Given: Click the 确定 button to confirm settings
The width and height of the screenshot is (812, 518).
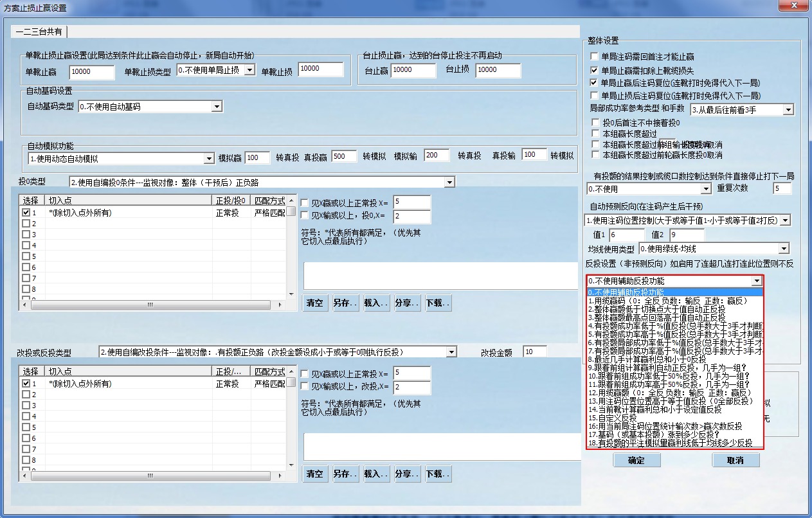Looking at the screenshot, I should [x=636, y=460].
